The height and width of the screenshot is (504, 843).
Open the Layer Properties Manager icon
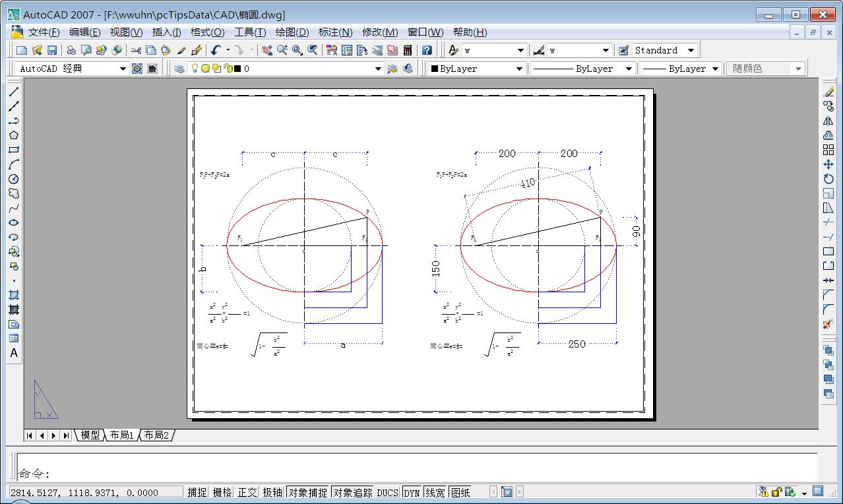click(179, 69)
